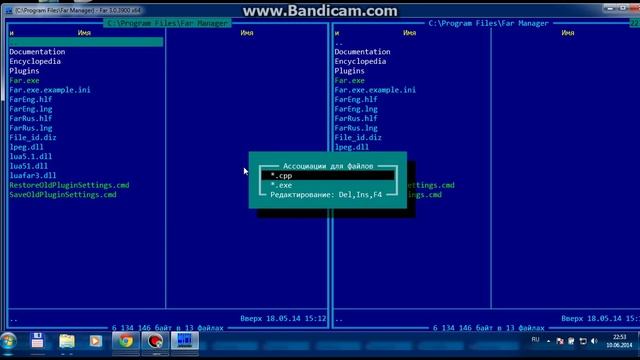
Task: Select Far Manager taskbar button
Action: click(184, 341)
